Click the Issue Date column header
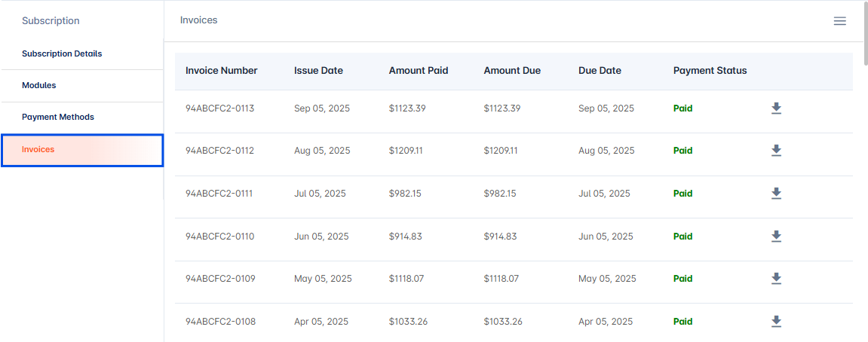Viewport: 868px width, 342px height. coord(318,71)
